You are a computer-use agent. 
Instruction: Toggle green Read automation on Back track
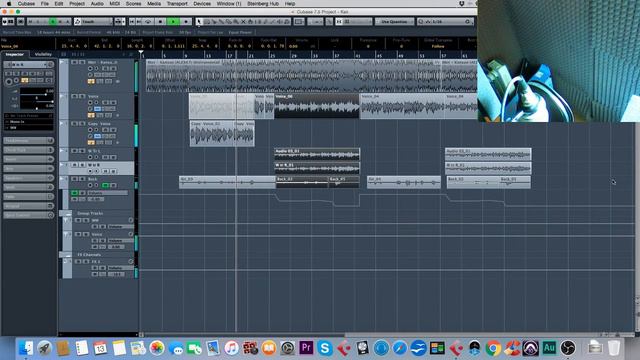click(x=105, y=185)
